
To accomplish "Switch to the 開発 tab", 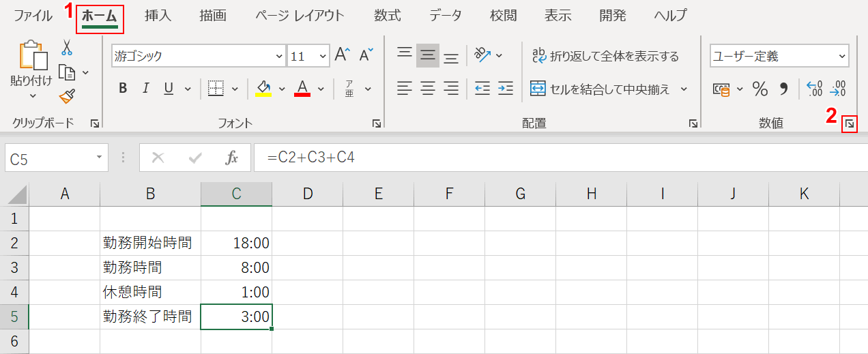I will pos(613,15).
